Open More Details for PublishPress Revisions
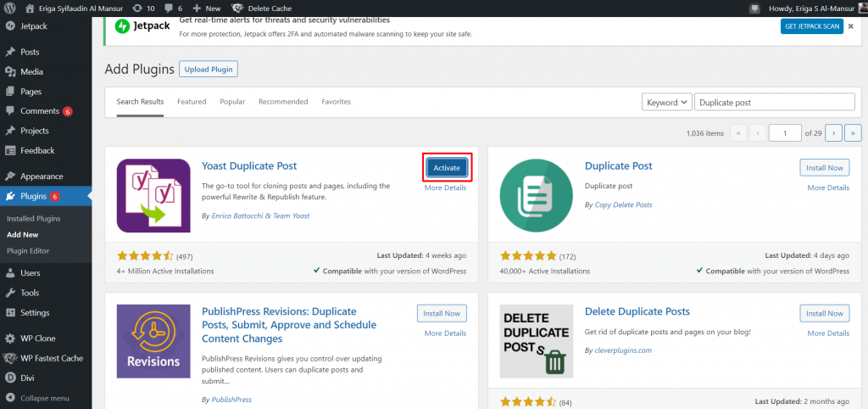The image size is (868, 409). pos(445,333)
